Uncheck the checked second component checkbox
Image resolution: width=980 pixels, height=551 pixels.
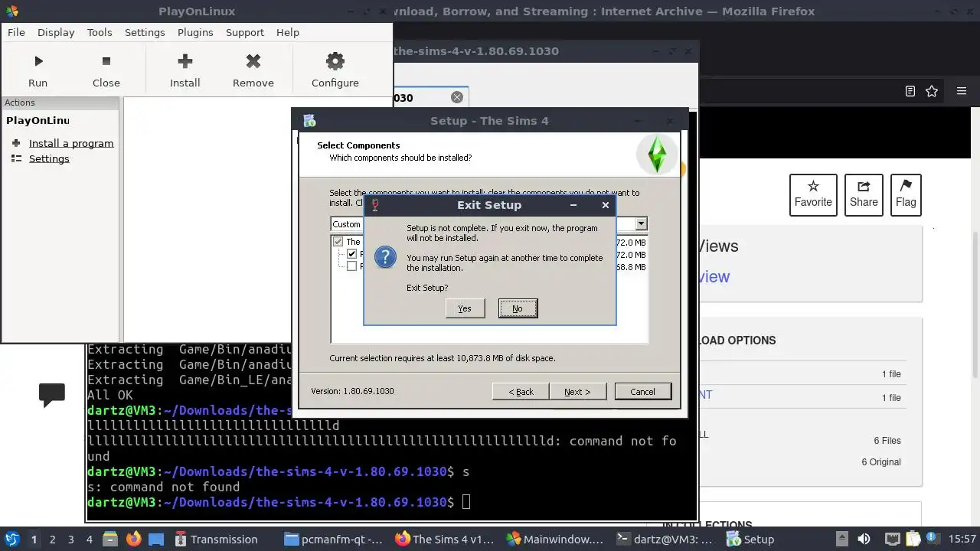pyautogui.click(x=352, y=254)
